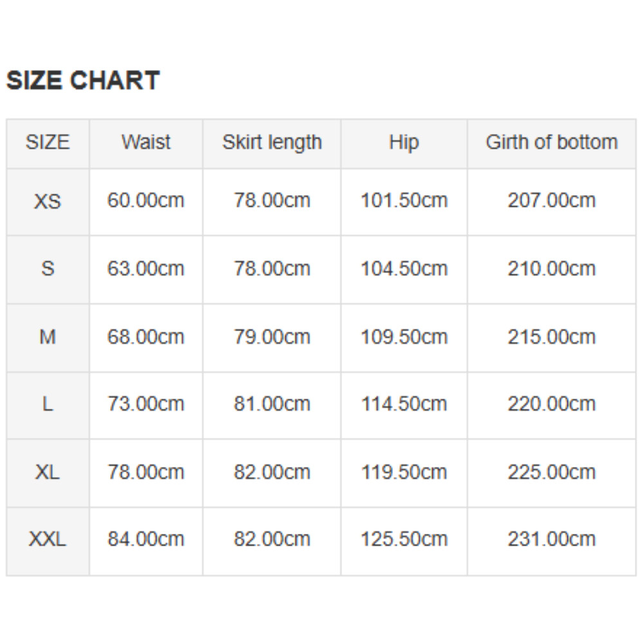Click the 60.00cm waist cell
Screen dimensions: 644x644
[146, 201]
